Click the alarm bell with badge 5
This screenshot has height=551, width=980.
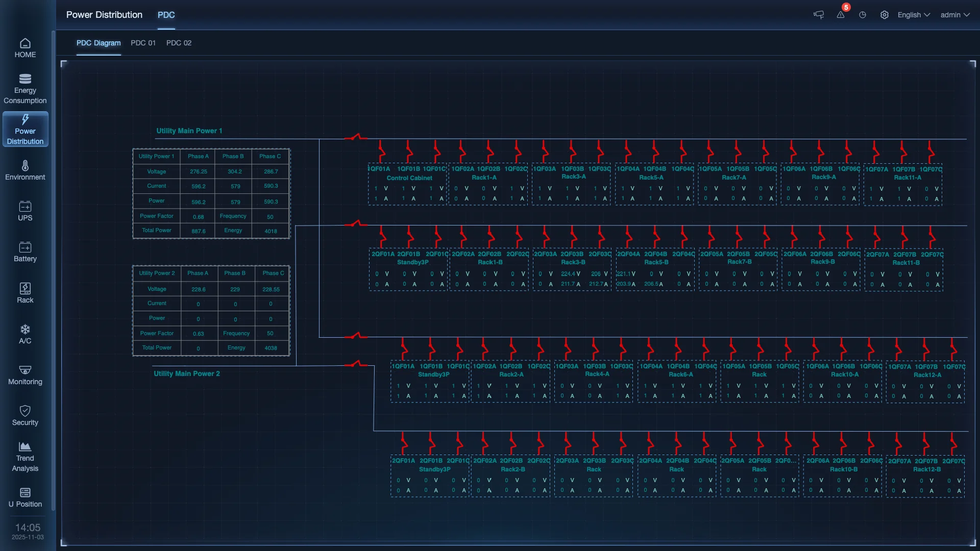point(841,15)
